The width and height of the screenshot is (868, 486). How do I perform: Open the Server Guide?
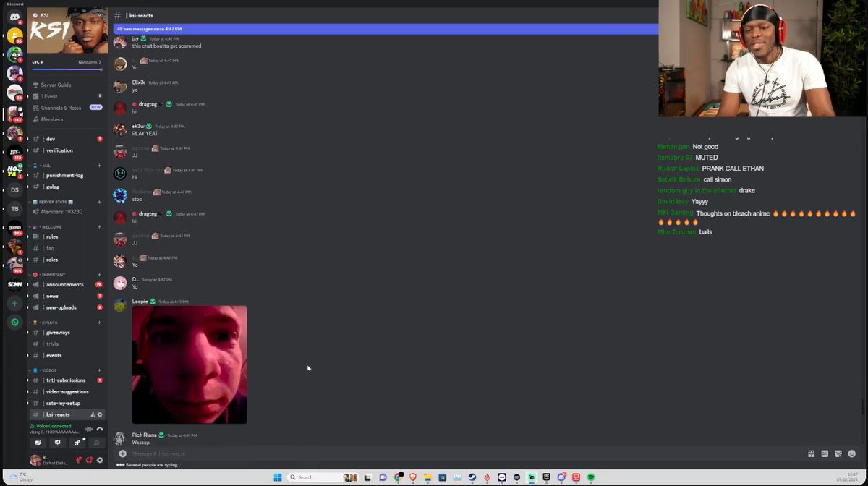(57, 85)
